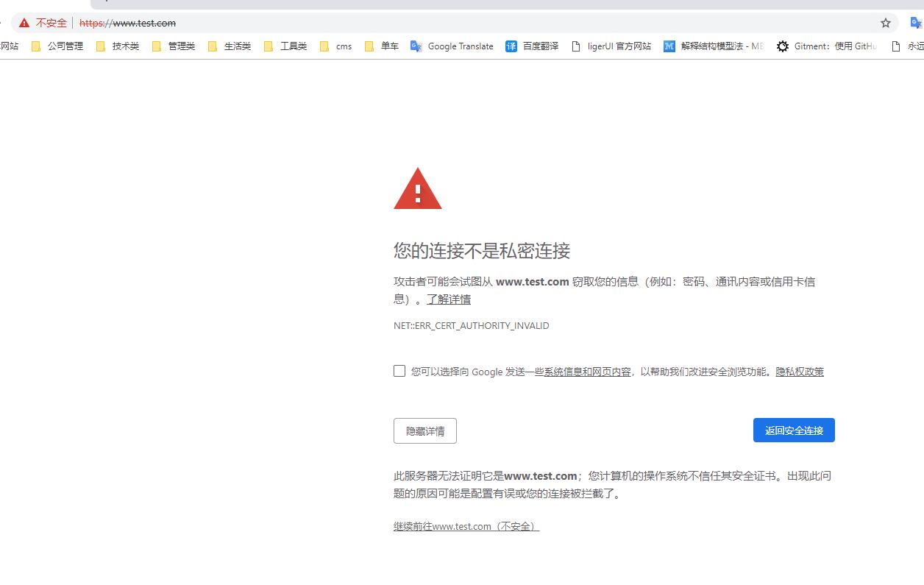The image size is (924, 585).
Task: Open the ligerUI 官方网站 bookmark
Action: pyautogui.click(x=611, y=46)
